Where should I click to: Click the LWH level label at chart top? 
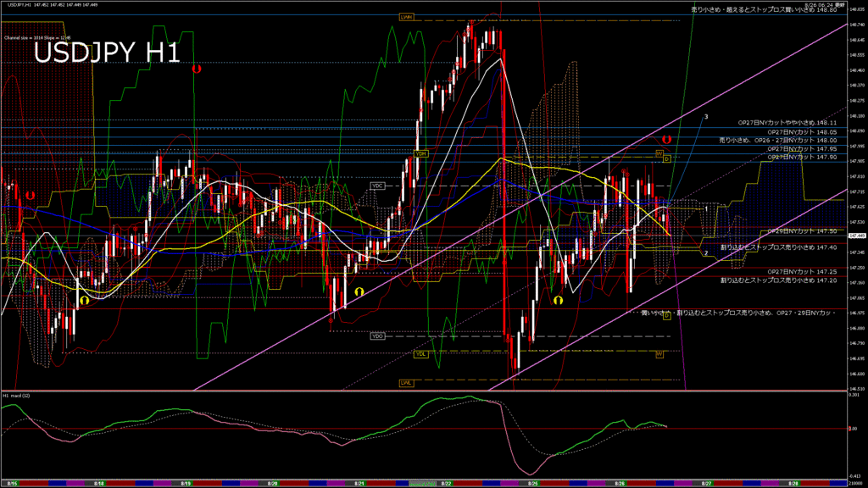coord(407,17)
